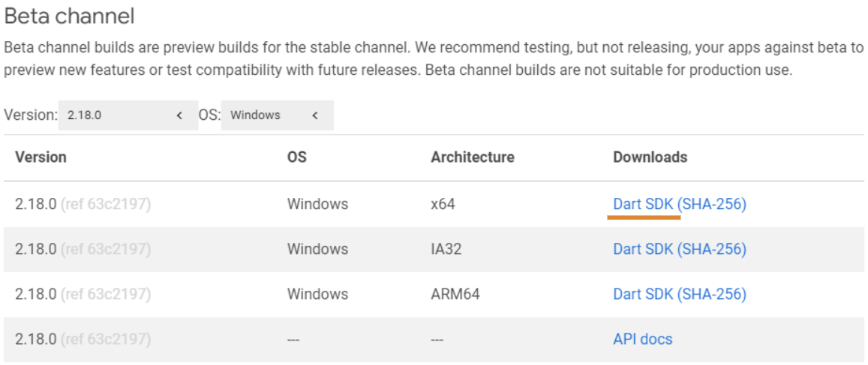868x365 pixels.
Task: Click the Version column header
Action: point(41,157)
